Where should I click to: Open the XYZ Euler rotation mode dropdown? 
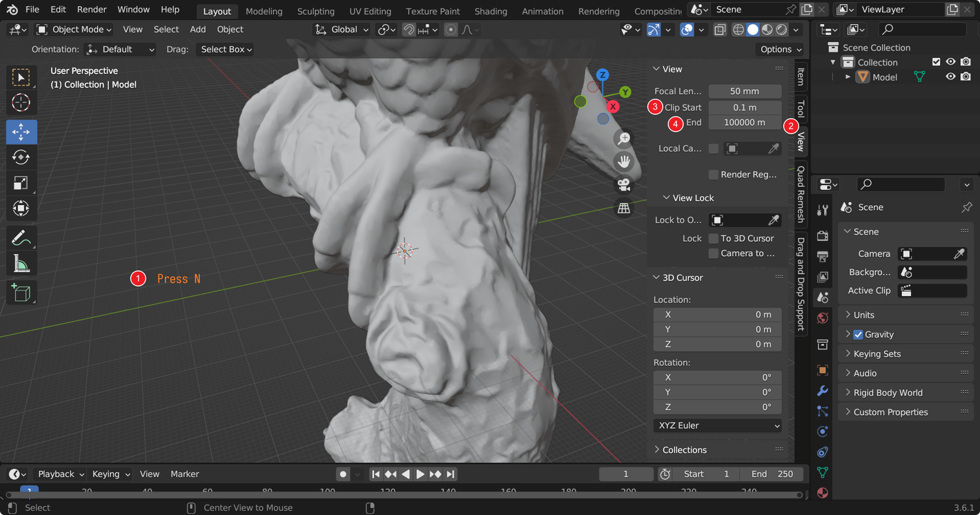point(718,425)
